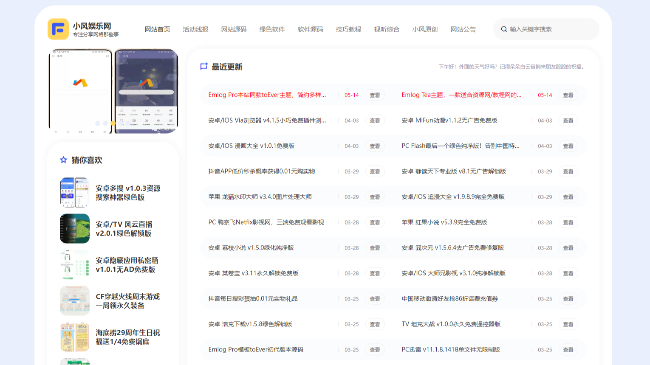Screen dimensions: 650x365
Task: Open thumbnail of CF穿越火线 item
Action: pyautogui.click(x=75, y=301)
